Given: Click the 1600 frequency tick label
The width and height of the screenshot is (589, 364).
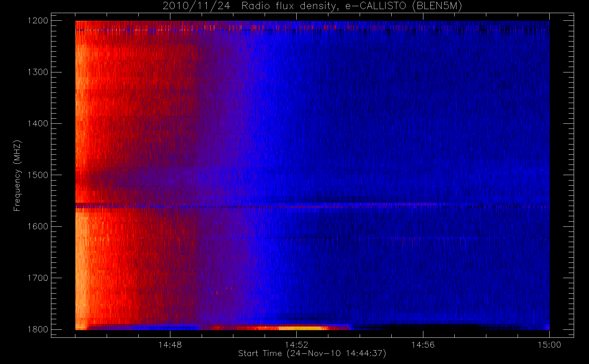Looking at the screenshot, I should (38, 226).
